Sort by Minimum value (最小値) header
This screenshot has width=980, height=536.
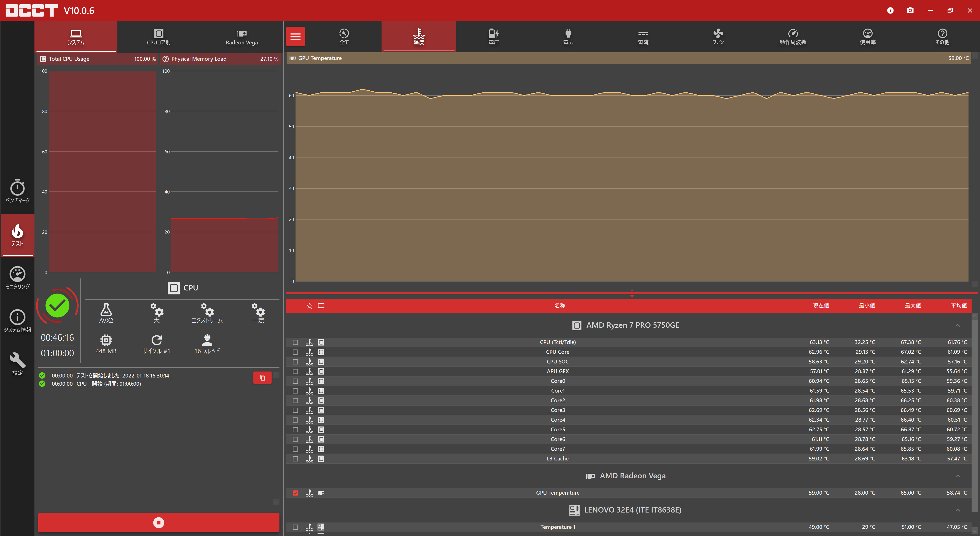tap(867, 306)
